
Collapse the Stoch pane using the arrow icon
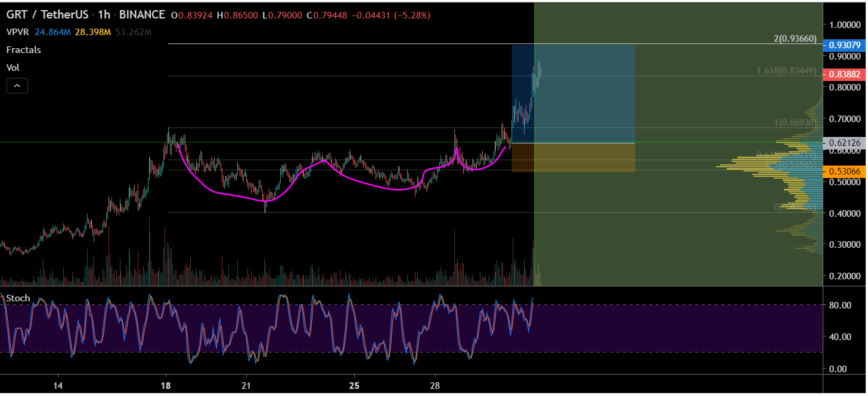pos(17,85)
